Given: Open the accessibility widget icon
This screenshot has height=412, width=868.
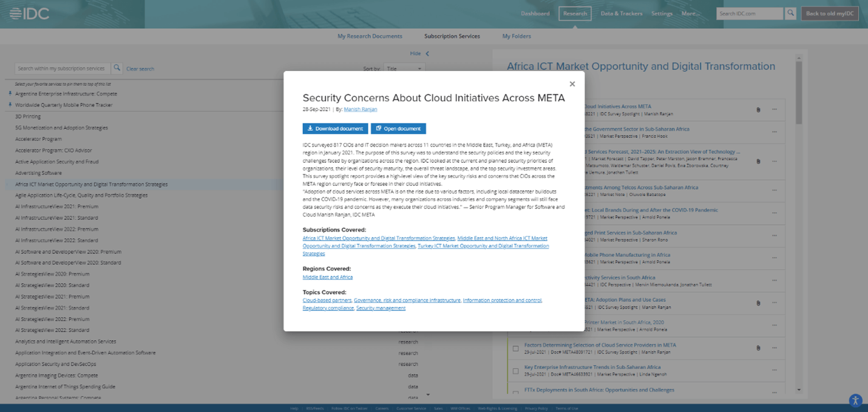Looking at the screenshot, I should 855,400.
